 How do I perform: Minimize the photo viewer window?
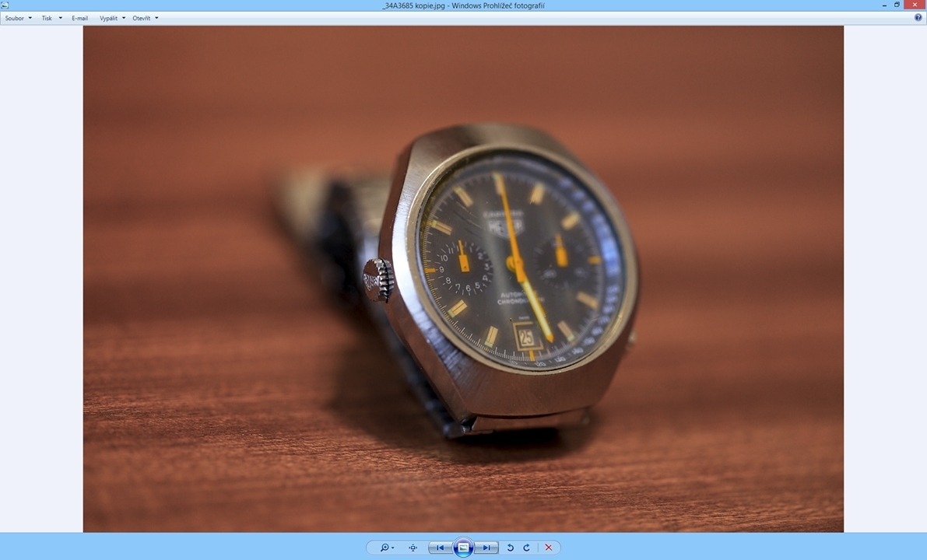click(x=884, y=5)
